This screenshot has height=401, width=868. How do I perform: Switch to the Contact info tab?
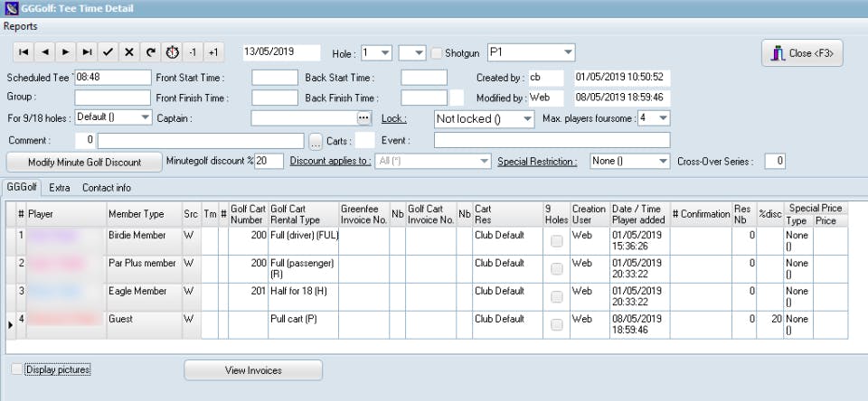coord(107,188)
